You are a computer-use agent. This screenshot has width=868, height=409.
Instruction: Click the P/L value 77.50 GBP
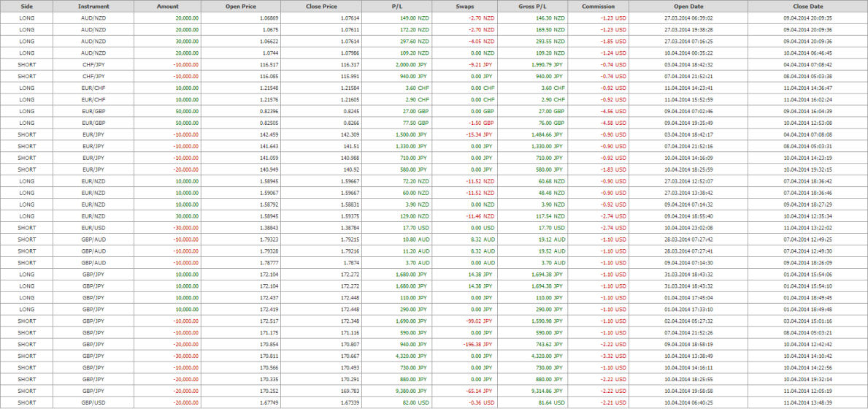click(415, 123)
